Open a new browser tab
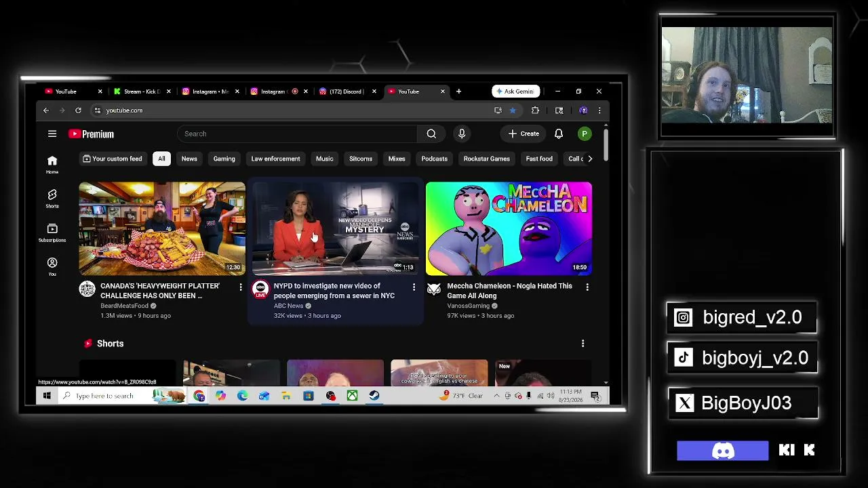The height and width of the screenshot is (488, 868). coord(458,91)
